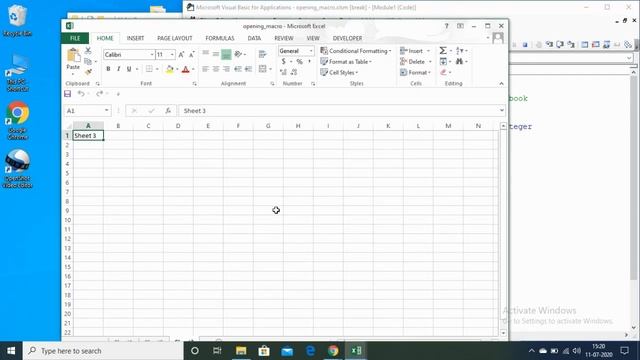
Task: Apply cell Borders icon
Action: [149, 69]
